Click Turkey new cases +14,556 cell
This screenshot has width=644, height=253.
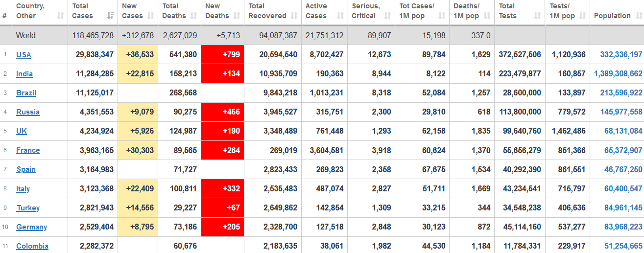click(138, 208)
